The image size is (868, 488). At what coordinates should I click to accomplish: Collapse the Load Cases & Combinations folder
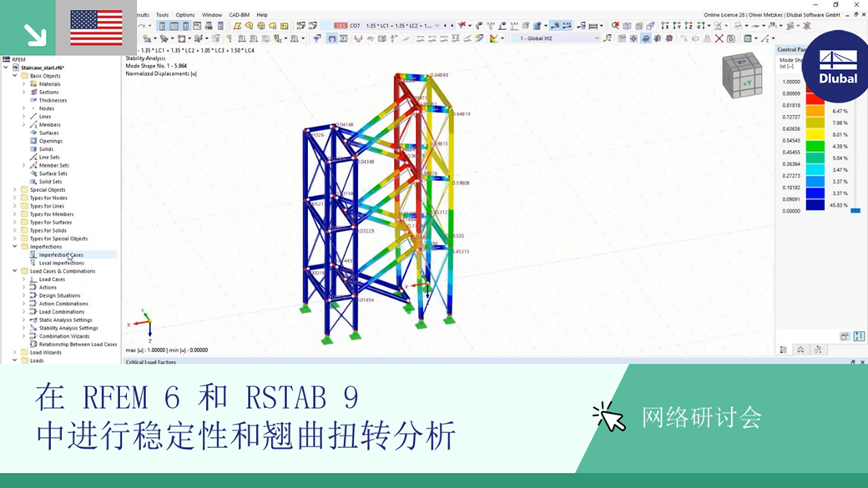[x=15, y=271]
